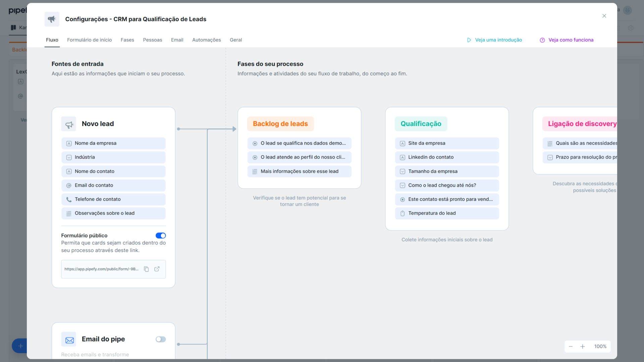
Task: Click the radio icon beside O lead se qualifica
Action: pyautogui.click(x=255, y=143)
